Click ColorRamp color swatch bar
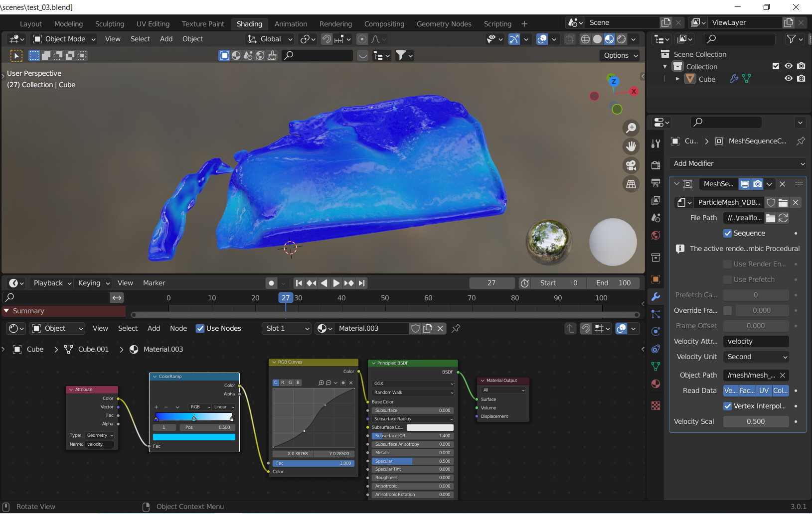This screenshot has width=812, height=514. 194,437
